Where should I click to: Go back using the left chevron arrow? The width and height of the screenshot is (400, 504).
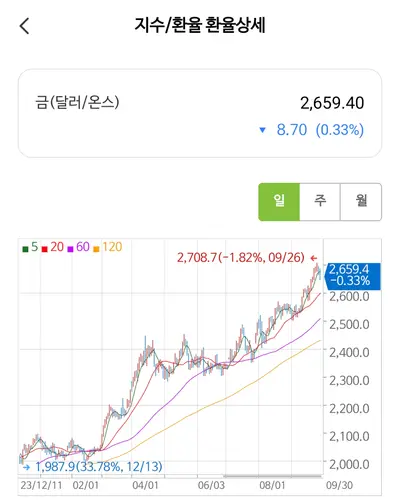(x=24, y=26)
